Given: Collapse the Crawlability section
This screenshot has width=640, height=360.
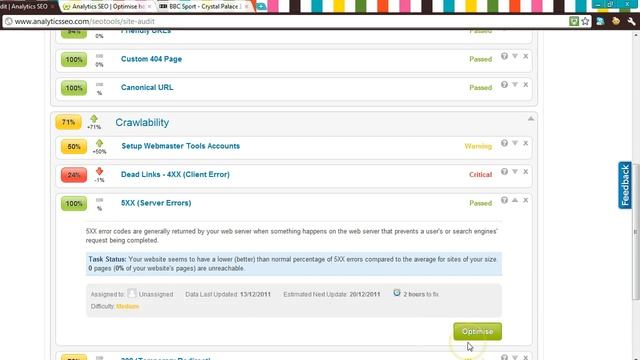Looking at the screenshot, I should (531, 119).
